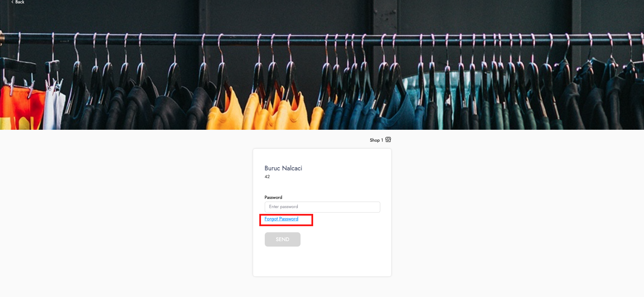Click the storefront icon beside Shop 1
644x297 pixels.
click(x=388, y=140)
